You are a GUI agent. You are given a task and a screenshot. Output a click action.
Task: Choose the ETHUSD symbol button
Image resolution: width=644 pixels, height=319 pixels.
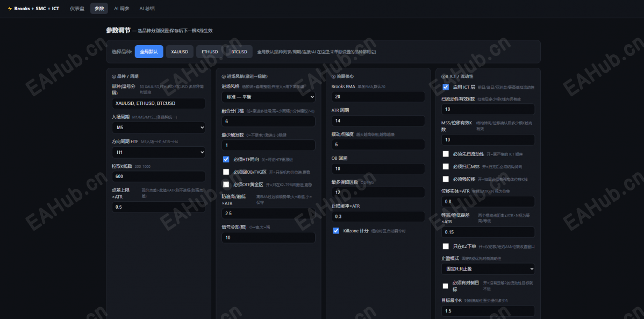(x=210, y=52)
